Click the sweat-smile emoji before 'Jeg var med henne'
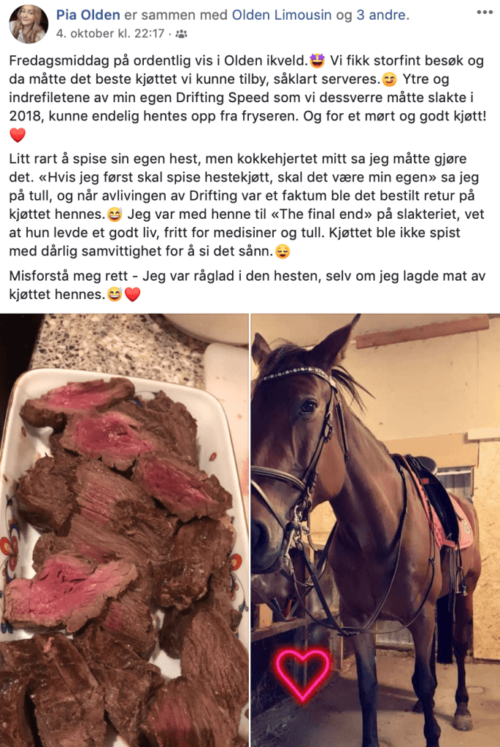 click(114, 215)
